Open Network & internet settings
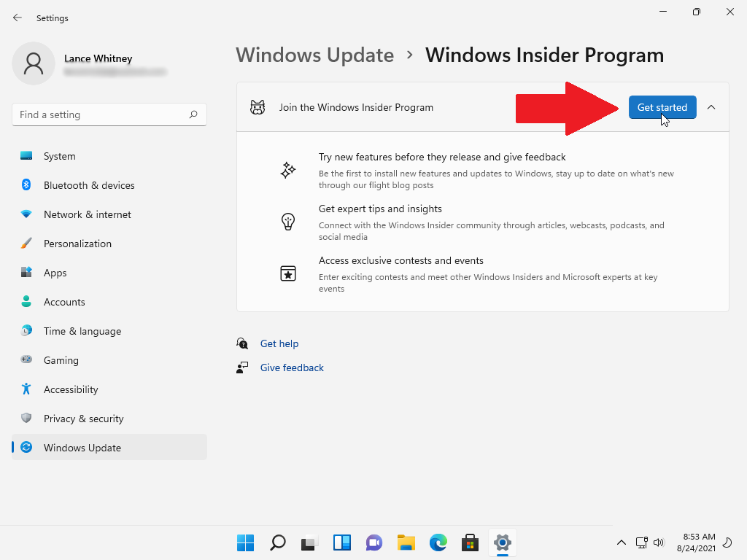 point(109,214)
